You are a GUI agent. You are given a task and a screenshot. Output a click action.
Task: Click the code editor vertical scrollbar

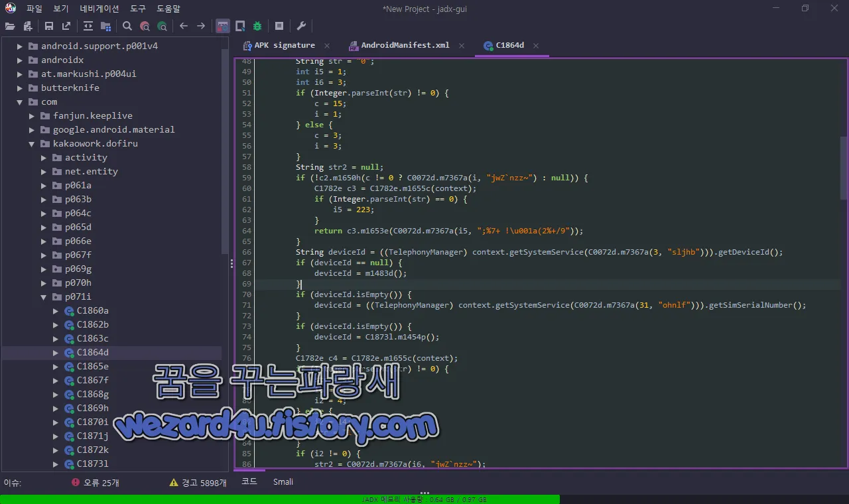[x=844, y=167]
